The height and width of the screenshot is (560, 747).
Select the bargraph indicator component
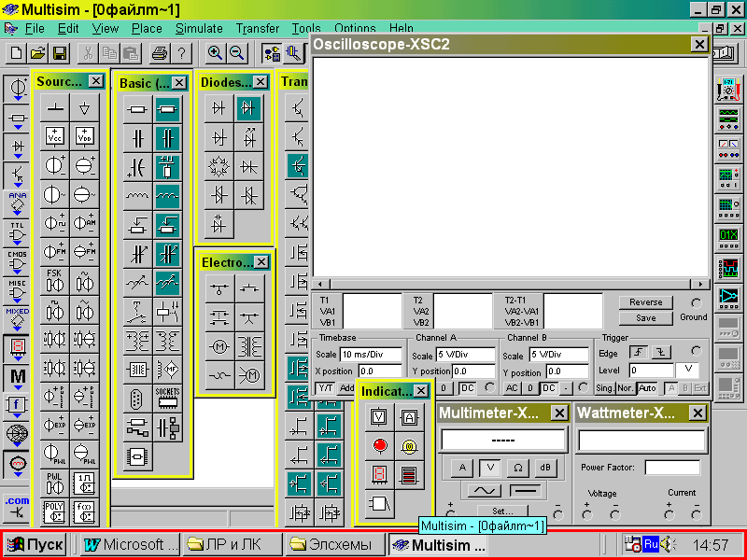tap(409, 475)
